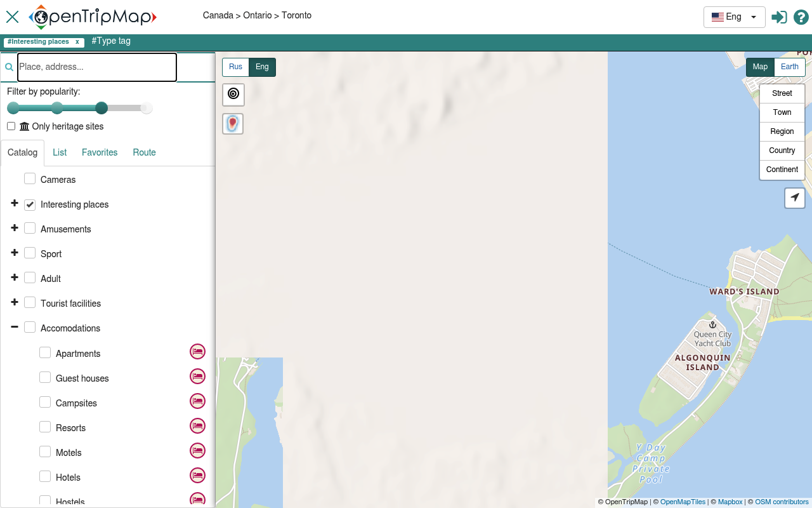Click the Hotels bed icon

coord(198,475)
